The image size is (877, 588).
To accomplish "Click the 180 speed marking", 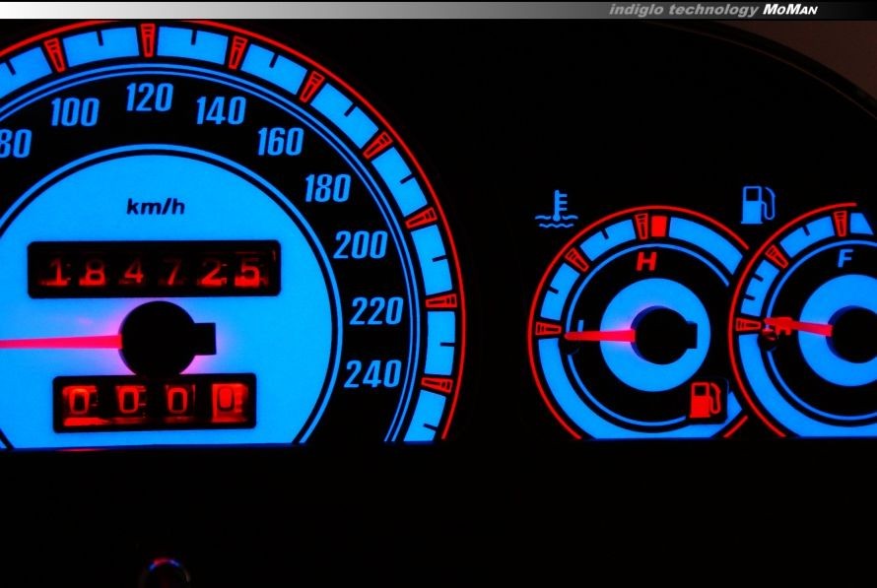I will pyautogui.click(x=328, y=188).
